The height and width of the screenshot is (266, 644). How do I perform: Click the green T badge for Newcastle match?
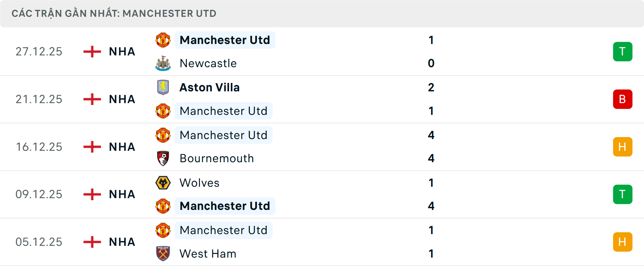(623, 52)
